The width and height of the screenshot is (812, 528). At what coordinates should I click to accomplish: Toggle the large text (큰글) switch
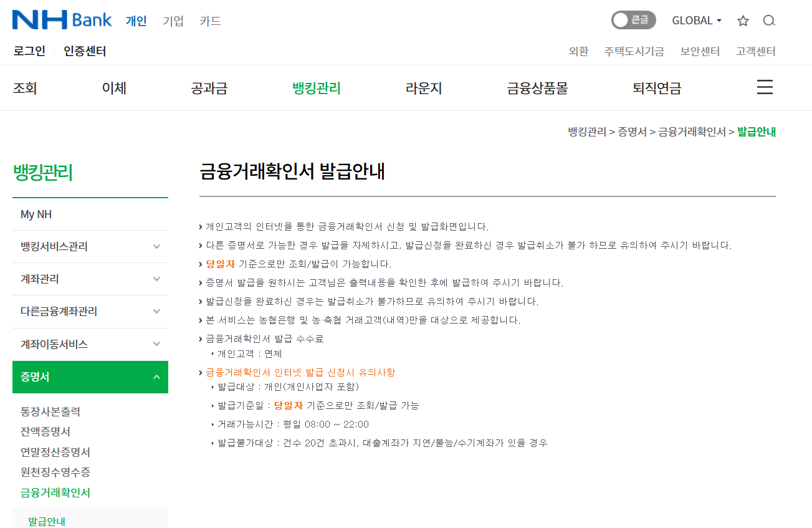coord(633,21)
